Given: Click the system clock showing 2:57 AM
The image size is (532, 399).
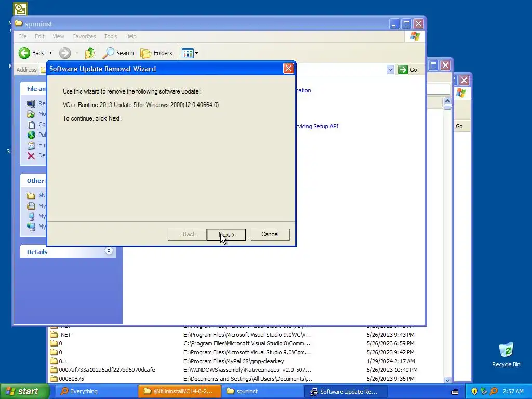Looking at the screenshot, I should pyautogui.click(x=513, y=392).
